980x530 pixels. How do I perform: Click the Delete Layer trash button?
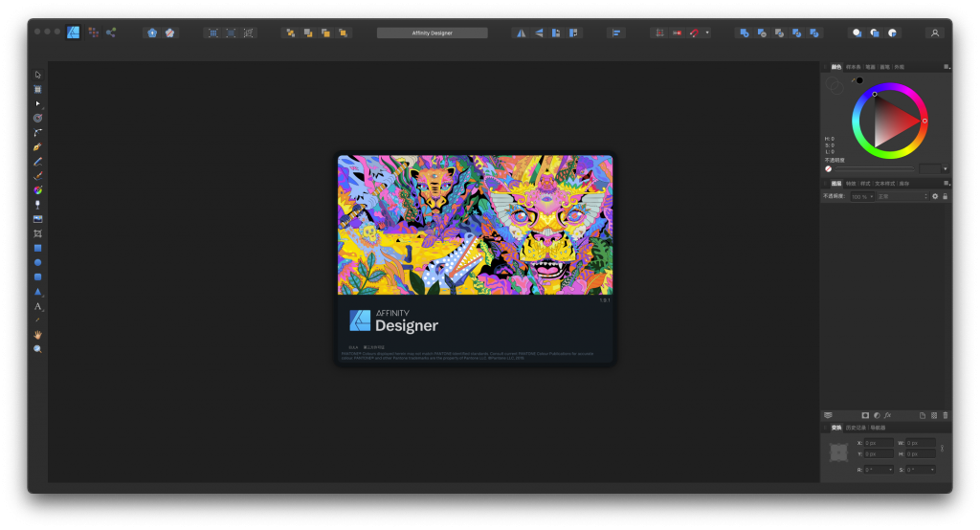tap(945, 415)
